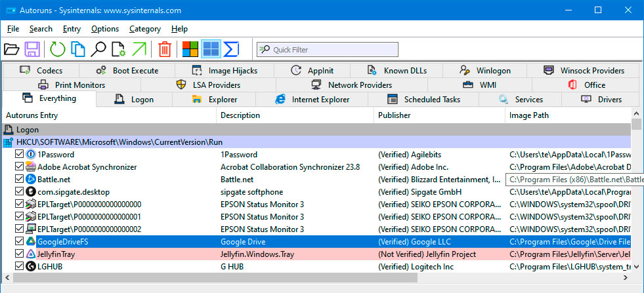Image resolution: width=644 pixels, height=293 pixels.
Task: Open entry properties page icon
Action: click(119, 49)
